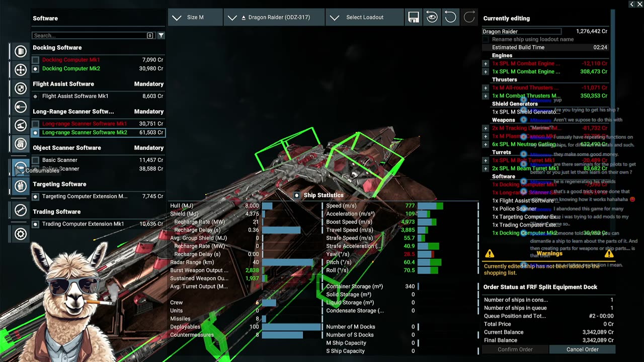
Task: Expand the green SPL M Combat Engine row
Action: (486, 72)
